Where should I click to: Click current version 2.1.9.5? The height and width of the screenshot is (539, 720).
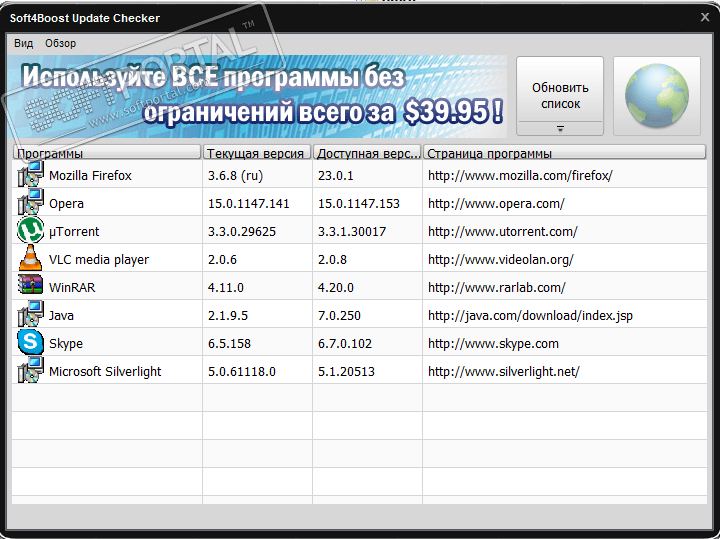point(228,315)
